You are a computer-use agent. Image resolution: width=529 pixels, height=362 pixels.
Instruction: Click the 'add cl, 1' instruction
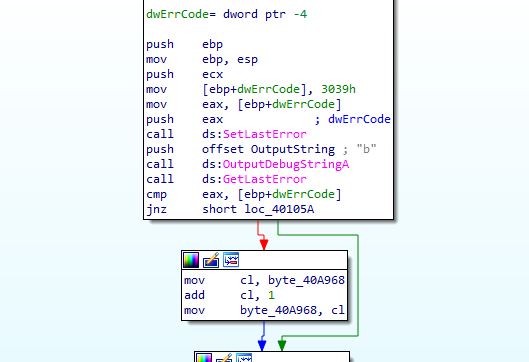pyautogui.click(x=229, y=295)
